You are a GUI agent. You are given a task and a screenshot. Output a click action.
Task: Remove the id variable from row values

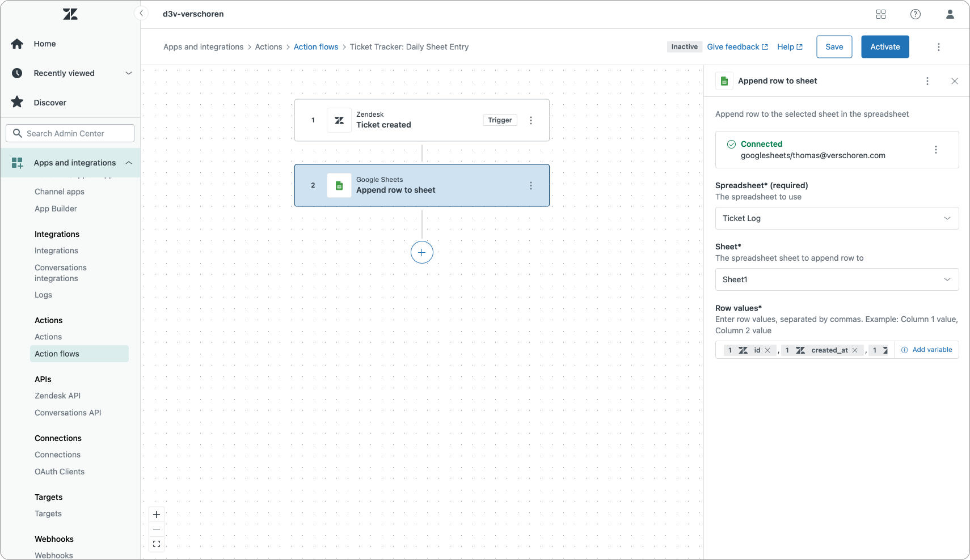[767, 350]
